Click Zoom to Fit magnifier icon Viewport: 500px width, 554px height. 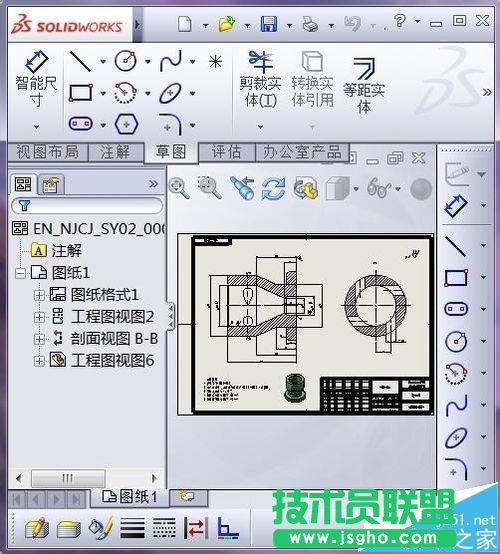(x=179, y=188)
